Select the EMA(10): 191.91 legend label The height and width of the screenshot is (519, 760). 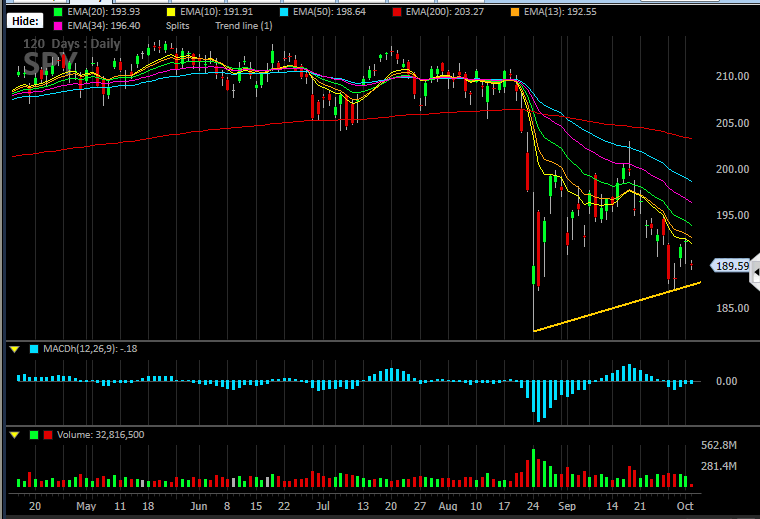[x=217, y=12]
